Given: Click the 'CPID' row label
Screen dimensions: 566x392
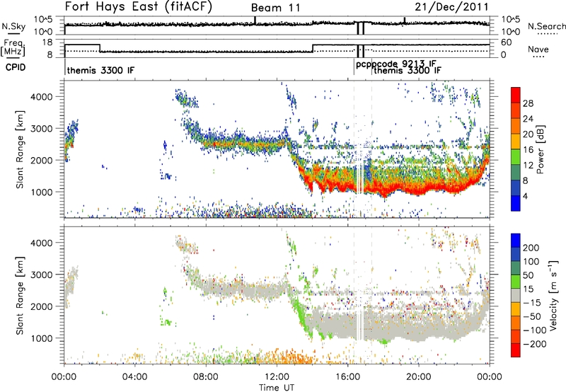Looking at the screenshot, I should pos(16,67).
